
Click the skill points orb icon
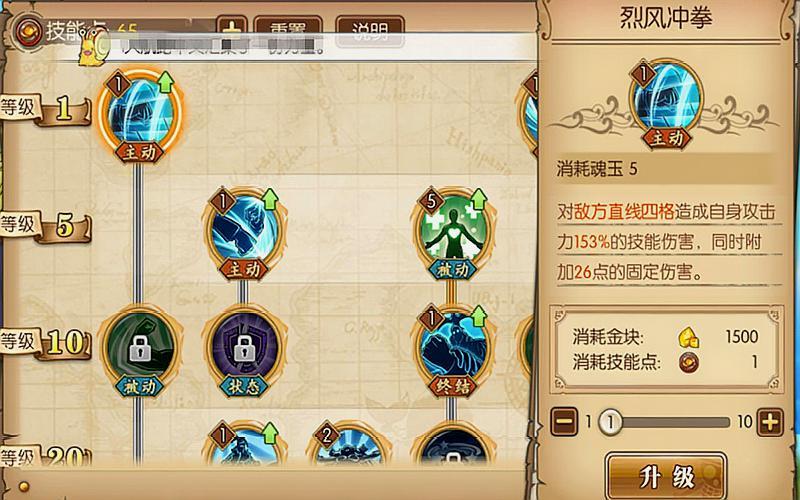click(x=28, y=32)
